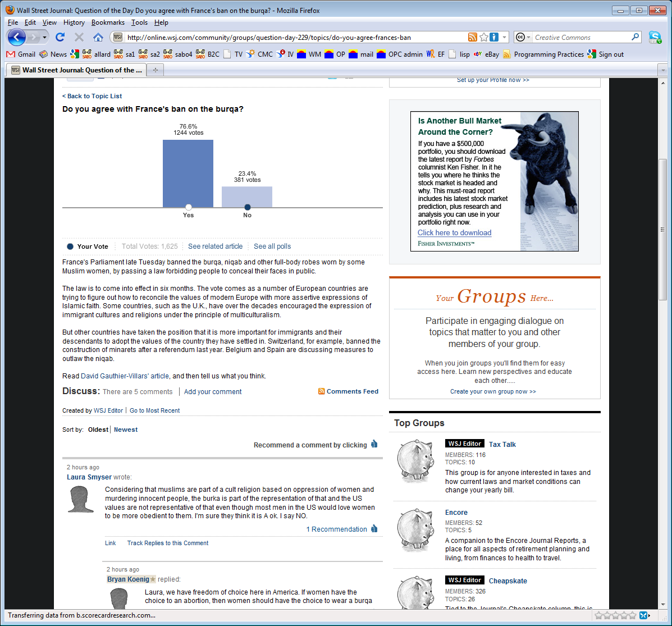Open the back/forward history dropdown arrow

45,38
